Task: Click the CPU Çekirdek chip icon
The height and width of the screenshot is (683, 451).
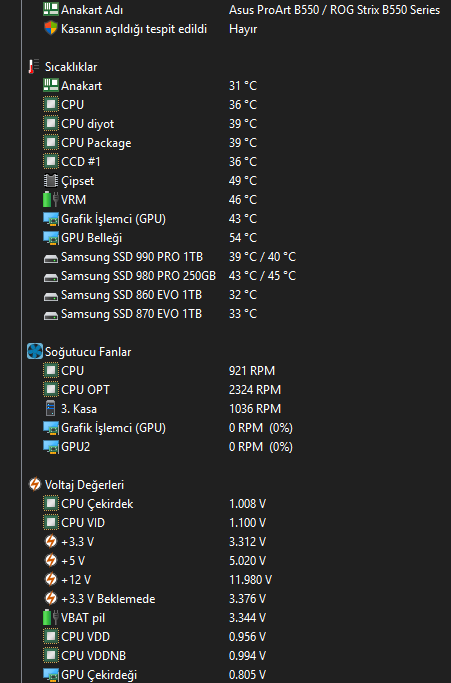Action: click(x=51, y=504)
